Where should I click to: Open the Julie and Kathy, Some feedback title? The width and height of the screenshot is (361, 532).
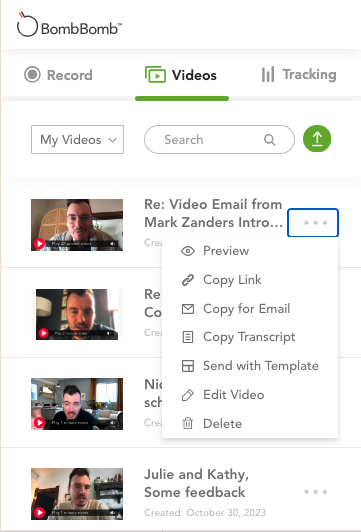coord(196,483)
